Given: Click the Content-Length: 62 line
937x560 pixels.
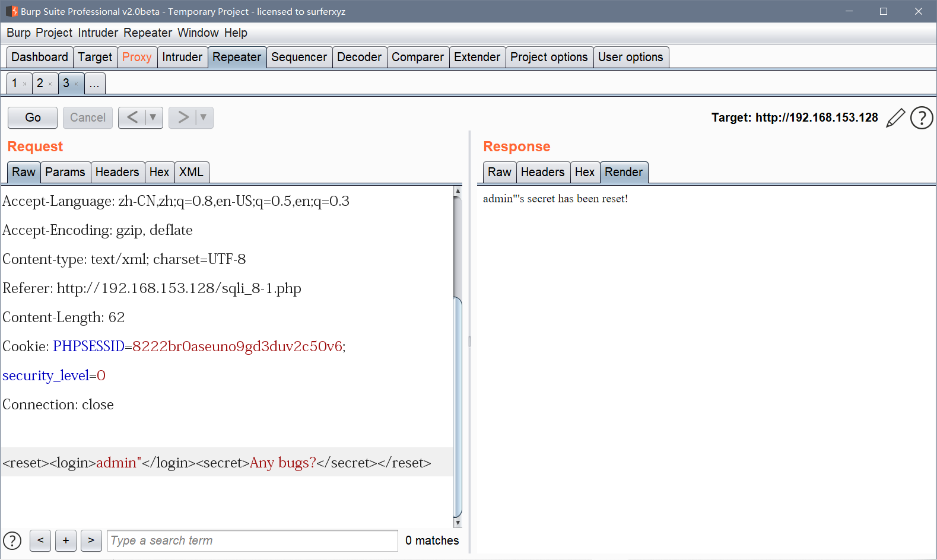Looking at the screenshot, I should pos(63,317).
